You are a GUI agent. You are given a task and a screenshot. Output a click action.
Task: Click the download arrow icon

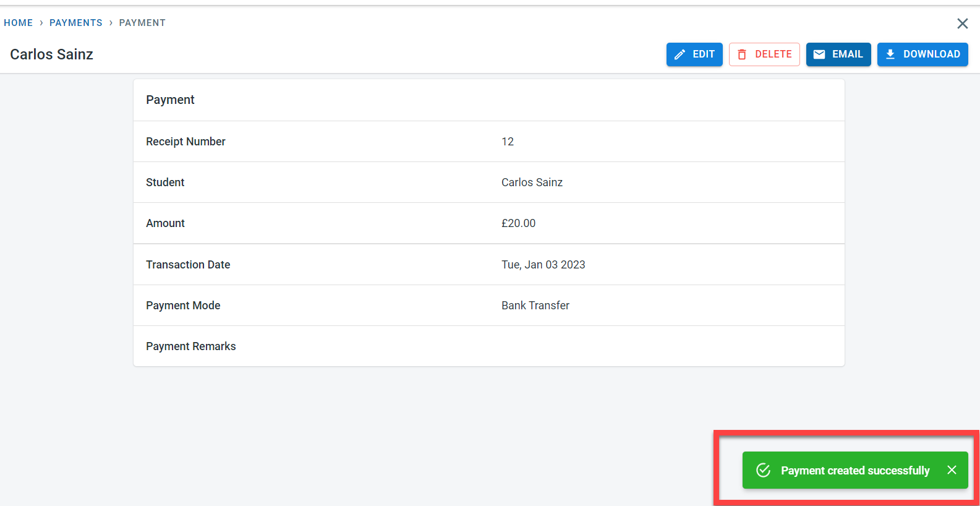pos(890,54)
